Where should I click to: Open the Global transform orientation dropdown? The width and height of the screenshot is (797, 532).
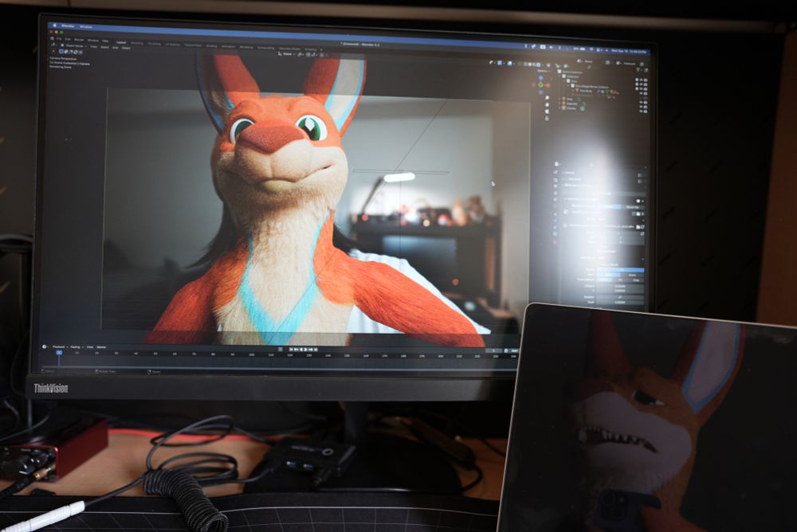287,53
